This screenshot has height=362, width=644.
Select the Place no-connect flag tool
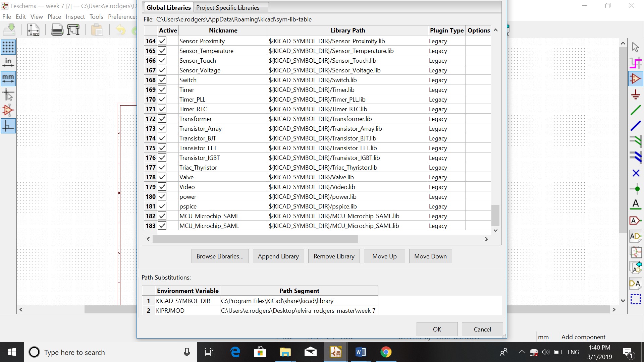[635, 173]
